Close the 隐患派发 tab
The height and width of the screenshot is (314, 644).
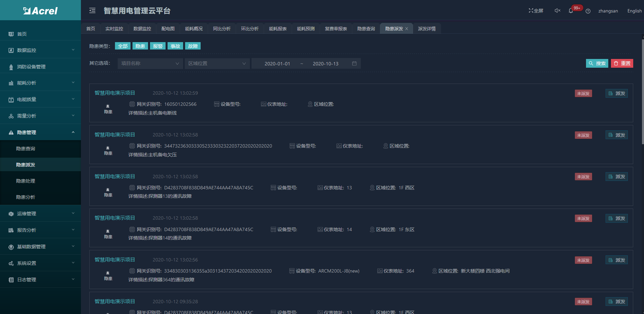[407, 29]
